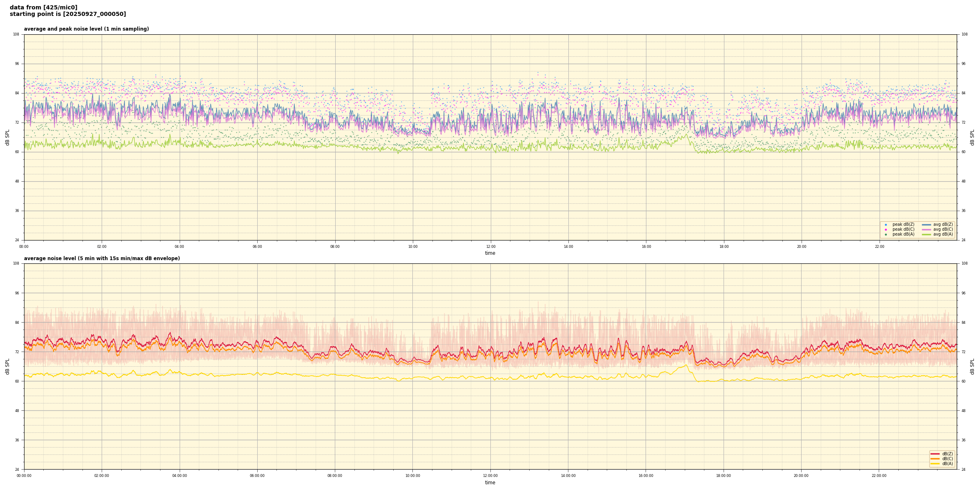Click the red dB(Z) swatch in bottom legend
980x490 pixels.
[x=935, y=454]
